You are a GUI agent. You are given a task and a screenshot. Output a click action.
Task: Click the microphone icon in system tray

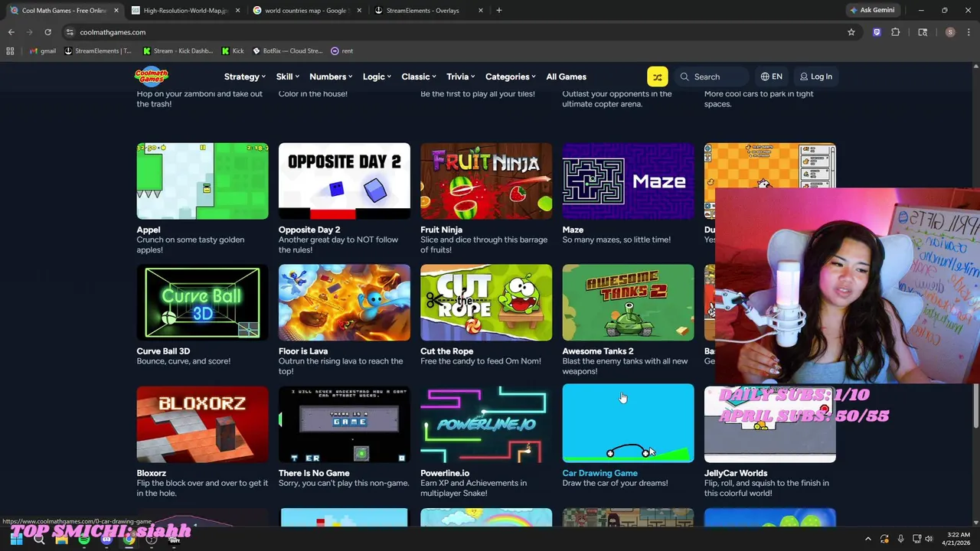(900, 539)
